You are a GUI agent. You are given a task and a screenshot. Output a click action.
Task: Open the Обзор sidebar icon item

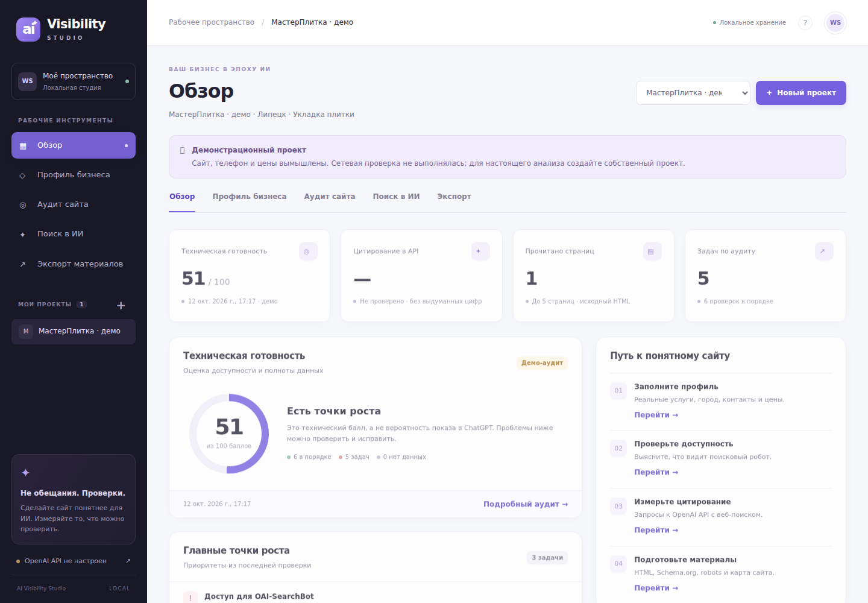tap(23, 145)
